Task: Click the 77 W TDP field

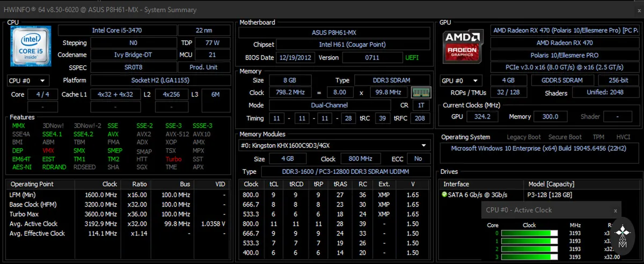Action: [x=213, y=42]
